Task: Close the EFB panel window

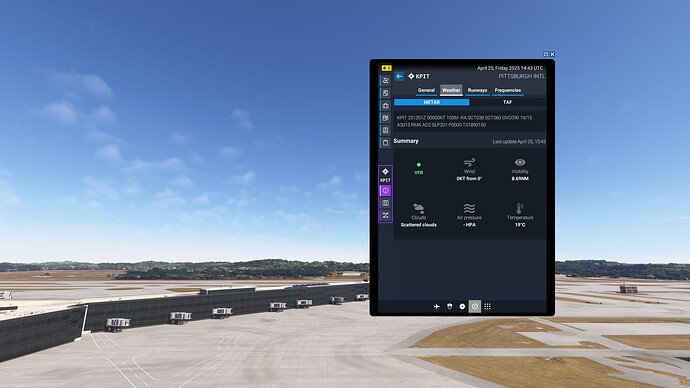Action: point(552,54)
